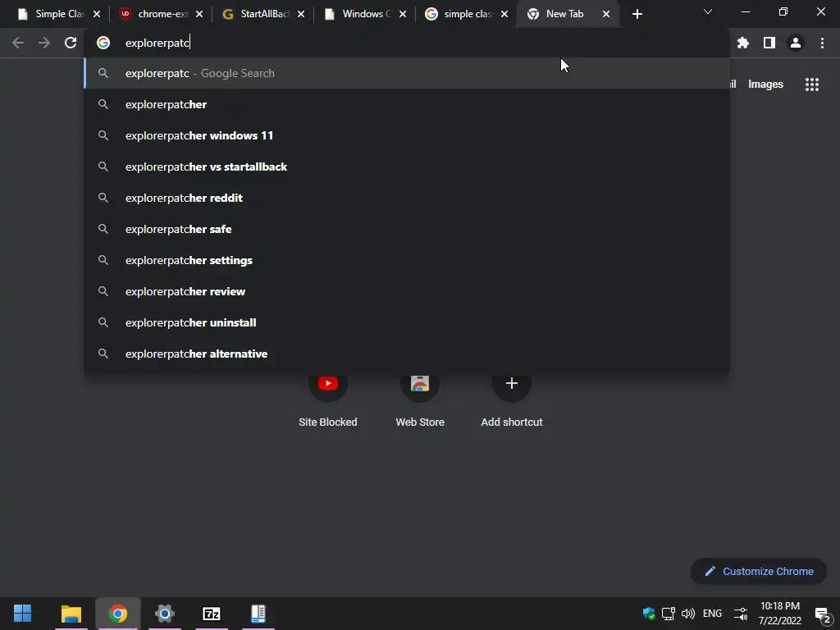840x630 pixels.
Task: Open the tab search dropdown arrow
Action: pos(708,11)
